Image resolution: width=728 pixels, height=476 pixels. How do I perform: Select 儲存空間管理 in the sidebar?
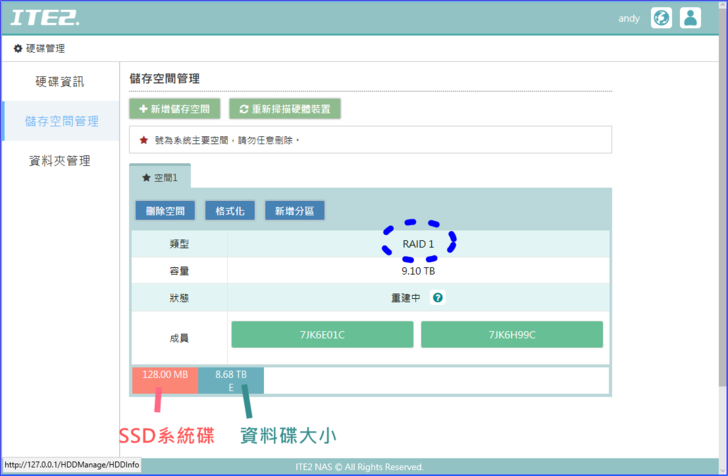[61, 121]
